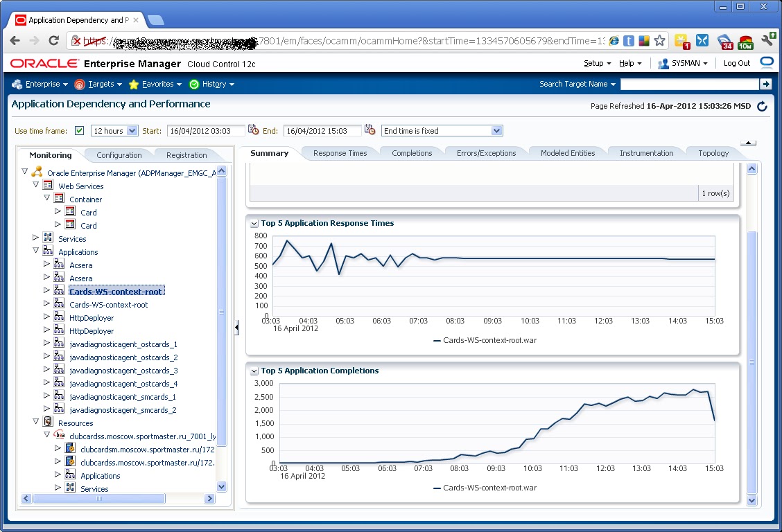
Task: Click the Oracle Enterprise Manager root node icon
Action: 37,172
